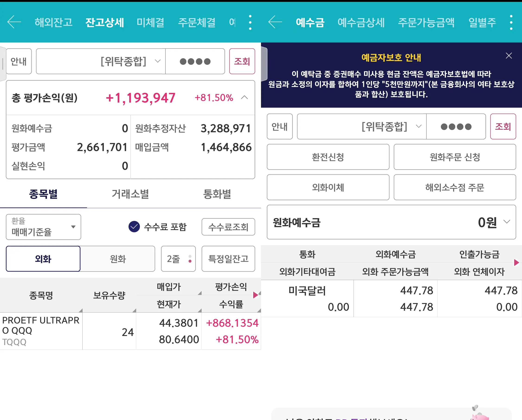
Task: Click pink arrow next to 평가손익 column
Action: [255, 295]
